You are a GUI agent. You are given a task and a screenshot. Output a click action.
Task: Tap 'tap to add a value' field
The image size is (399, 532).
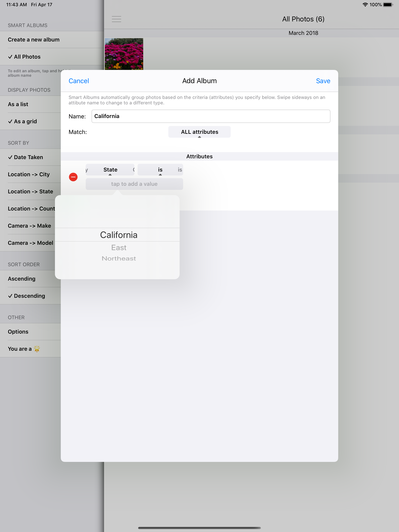click(x=134, y=184)
